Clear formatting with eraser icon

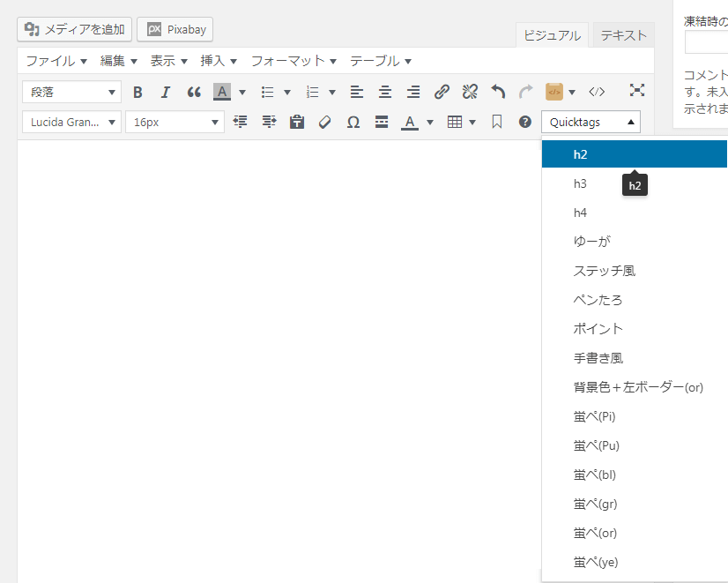(325, 122)
